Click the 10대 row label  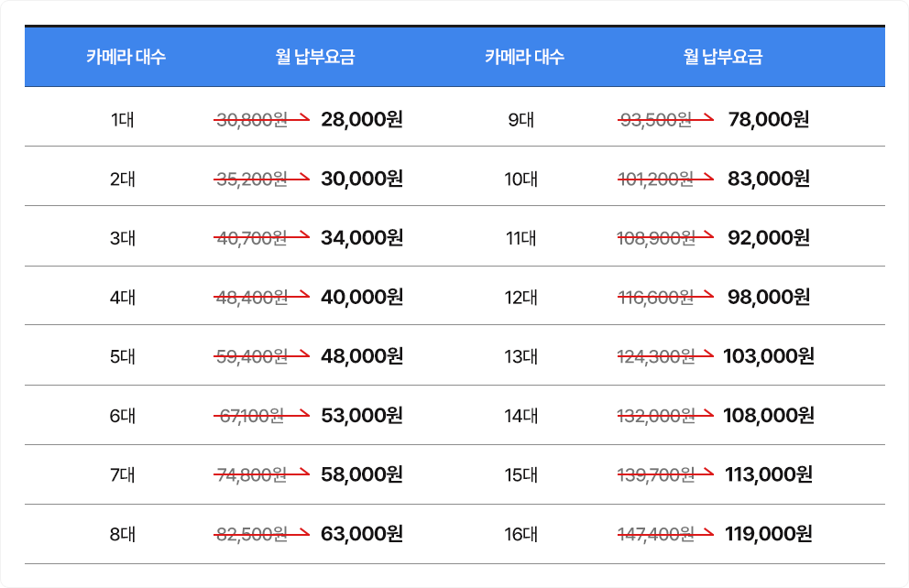click(520, 179)
